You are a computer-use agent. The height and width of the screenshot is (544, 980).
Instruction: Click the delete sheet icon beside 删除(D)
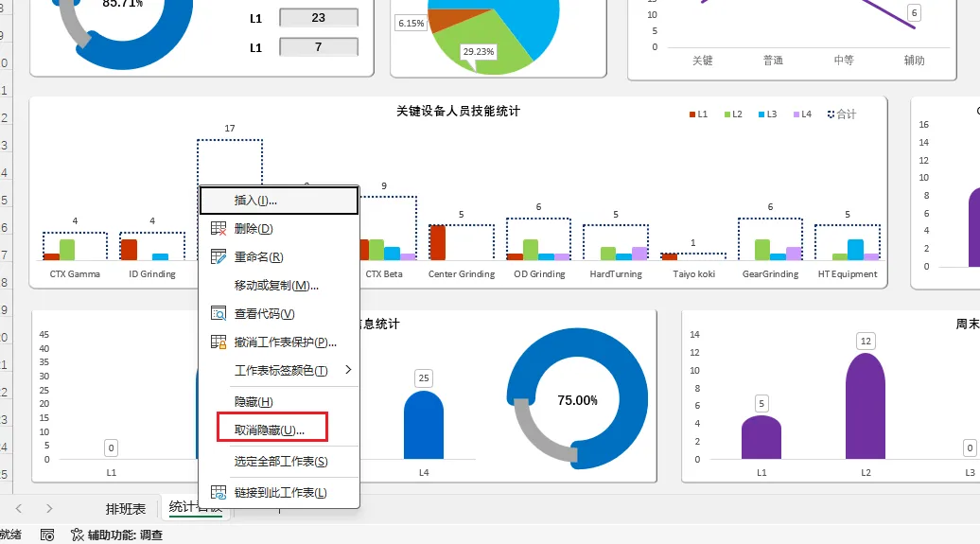pyautogui.click(x=219, y=229)
